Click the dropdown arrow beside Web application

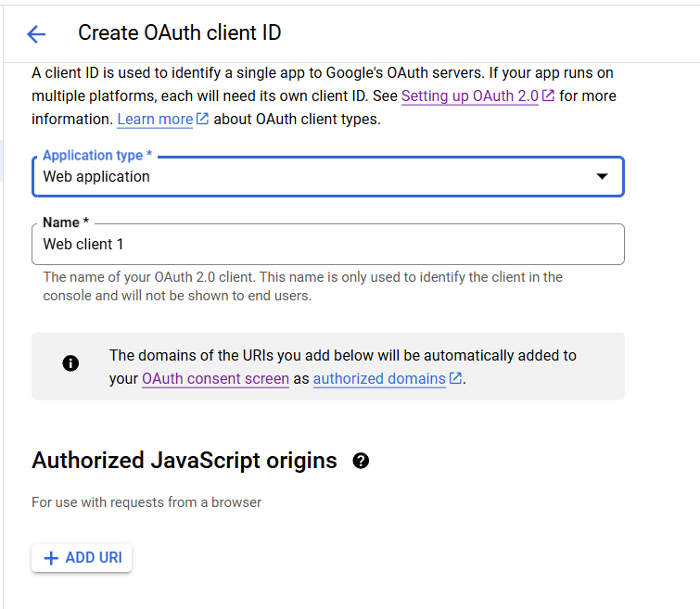click(602, 176)
